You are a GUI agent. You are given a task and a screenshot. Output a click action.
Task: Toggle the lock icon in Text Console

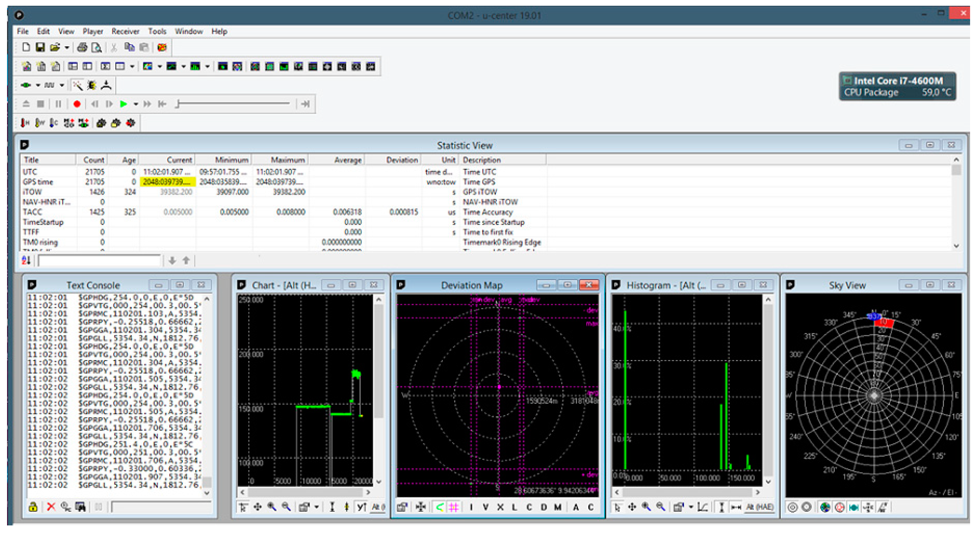coord(33,507)
